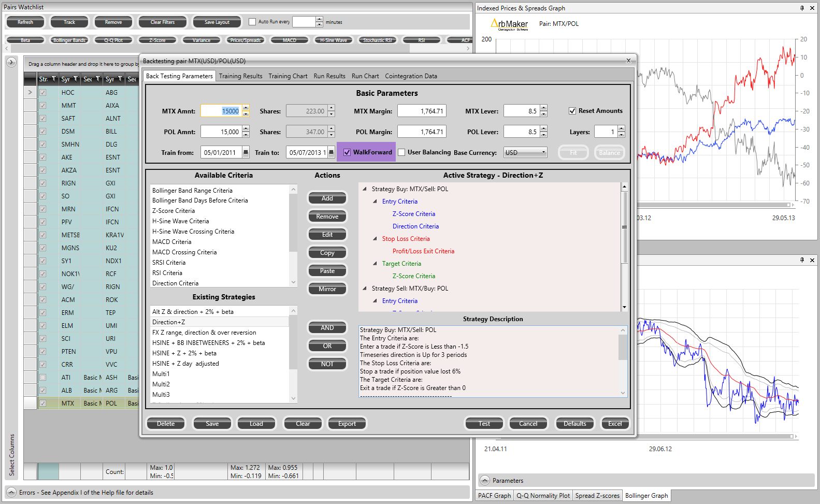Image resolution: width=820 pixels, height=504 pixels.
Task: Open the Select Columns side panel
Action: pyautogui.click(x=11, y=455)
